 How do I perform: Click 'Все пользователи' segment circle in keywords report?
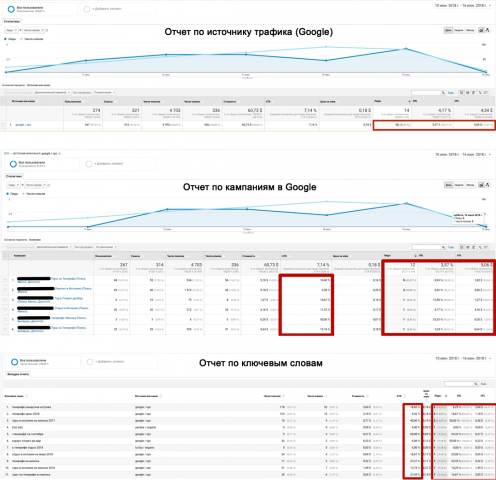(14, 362)
